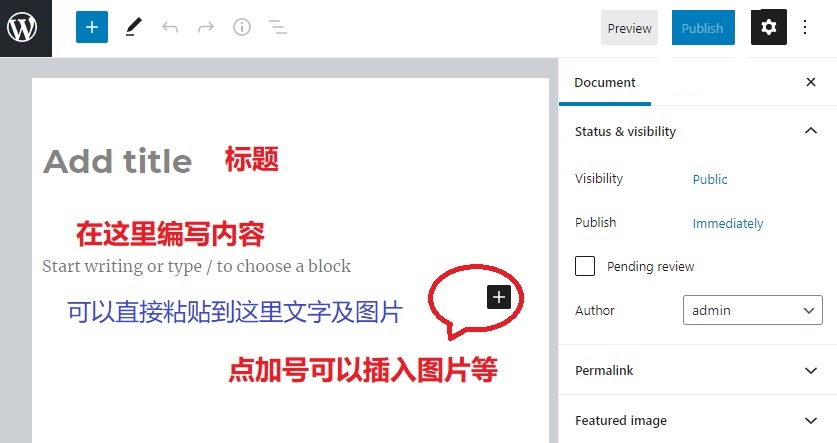Change visibility via the Public link

pos(710,179)
